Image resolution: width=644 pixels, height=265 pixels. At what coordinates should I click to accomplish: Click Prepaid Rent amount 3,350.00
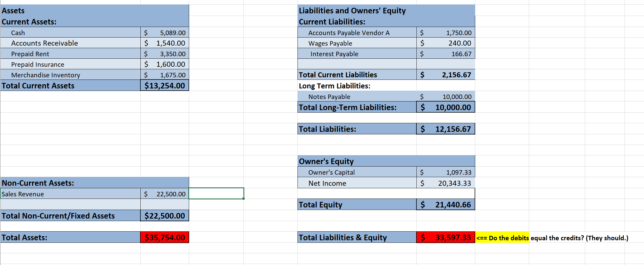pyautogui.click(x=165, y=53)
